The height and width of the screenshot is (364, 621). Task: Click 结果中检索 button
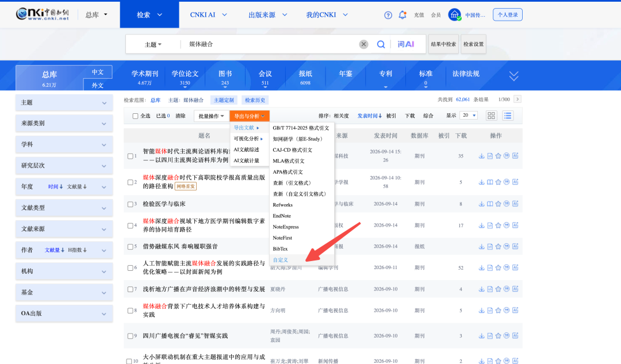click(443, 44)
